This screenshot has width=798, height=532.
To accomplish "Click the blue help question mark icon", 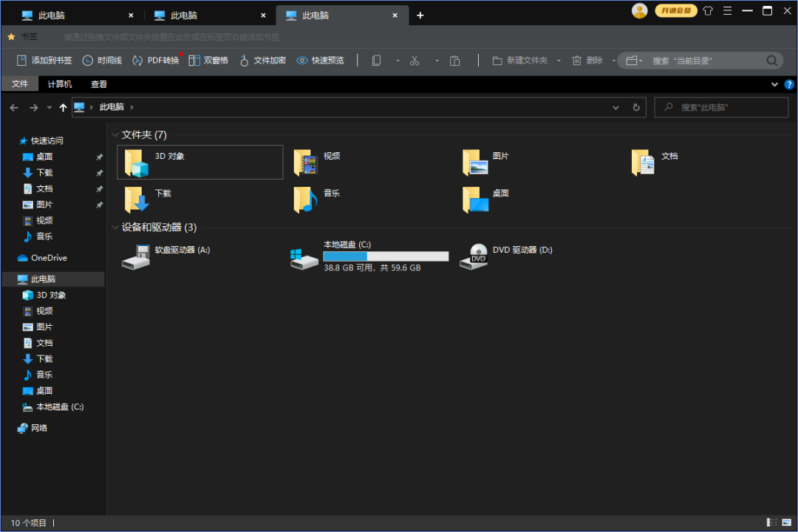I will 788,84.
